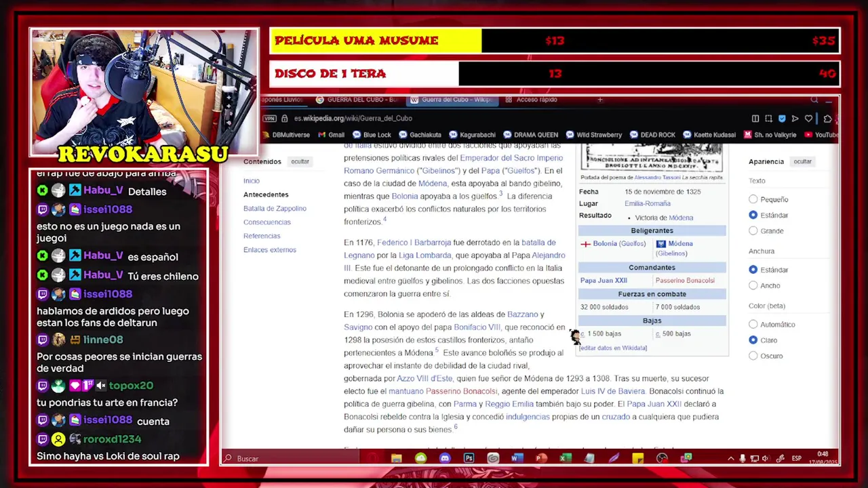Viewport: 868px width, 488px height.
Task: Click the poem cover image in infobox
Action: [x=652, y=157]
